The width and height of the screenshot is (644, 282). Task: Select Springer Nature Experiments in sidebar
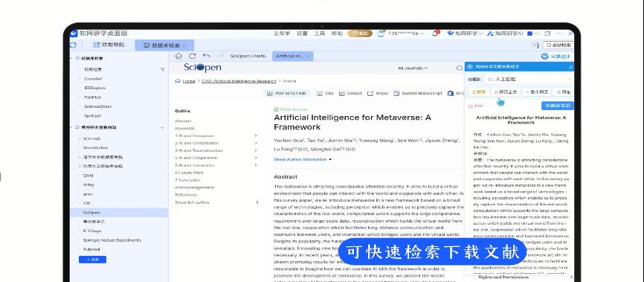coord(112,240)
